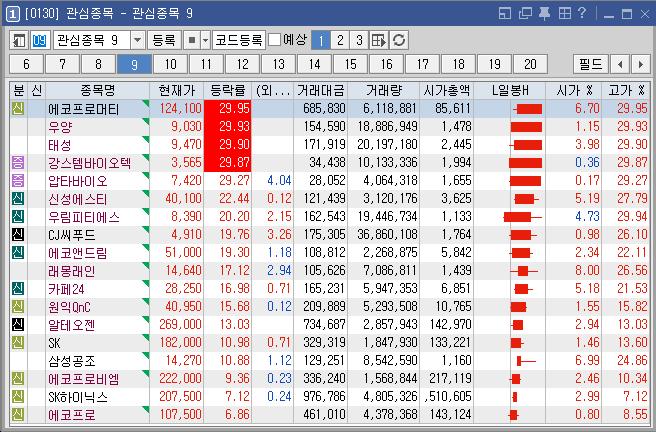Enable the 예상 checkbox
Screen dimensions: 656x432
[x=274, y=40]
